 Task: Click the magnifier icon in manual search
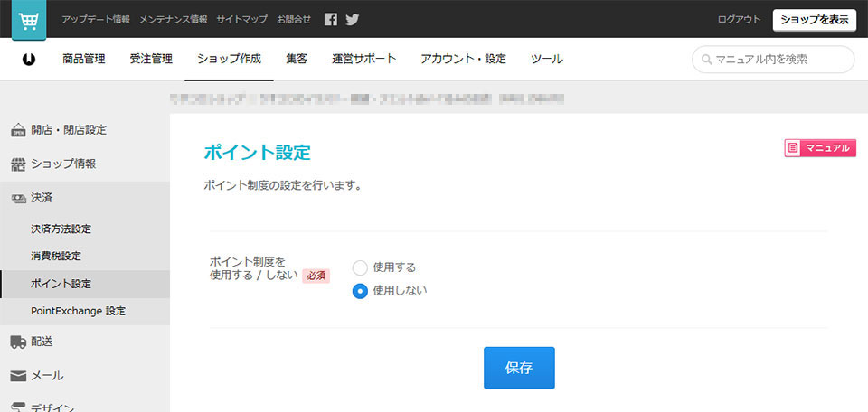coord(706,60)
